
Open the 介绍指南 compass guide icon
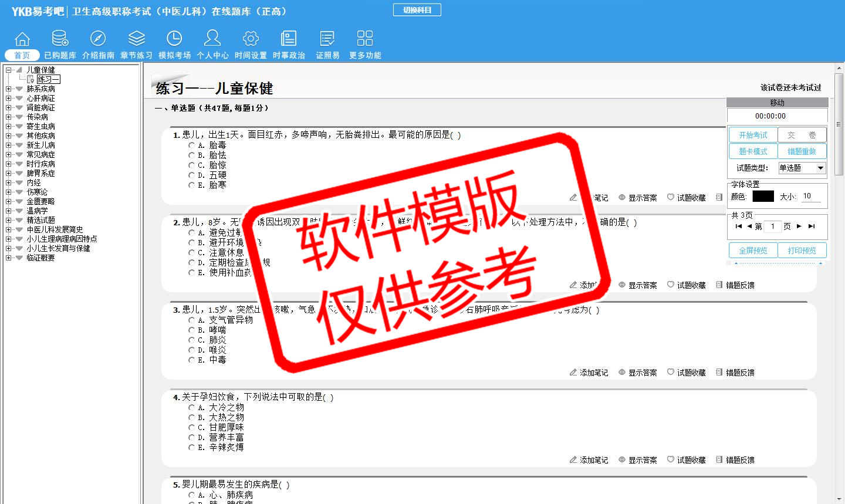click(x=98, y=39)
